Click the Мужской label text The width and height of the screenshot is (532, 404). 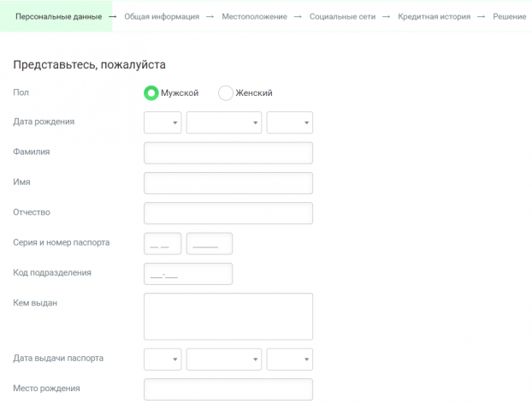pos(180,93)
